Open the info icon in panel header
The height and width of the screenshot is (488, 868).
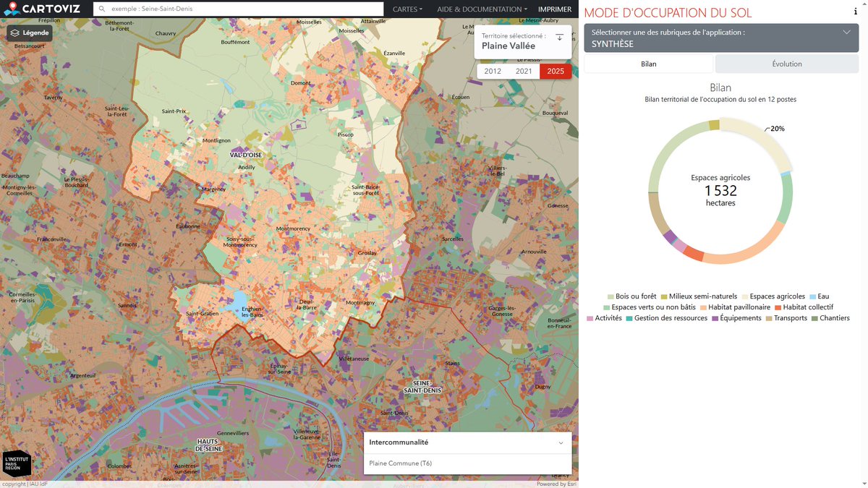click(x=856, y=12)
